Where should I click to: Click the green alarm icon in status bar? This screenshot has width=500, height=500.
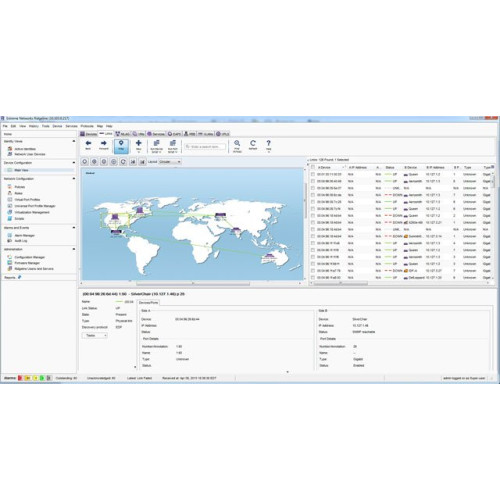pos(42,378)
